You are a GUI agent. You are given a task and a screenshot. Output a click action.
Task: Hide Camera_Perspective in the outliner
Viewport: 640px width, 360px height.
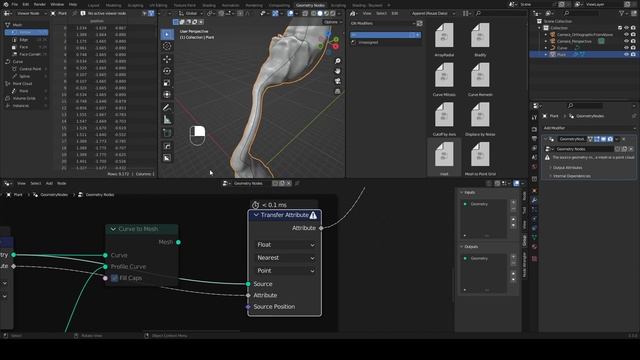click(626, 41)
